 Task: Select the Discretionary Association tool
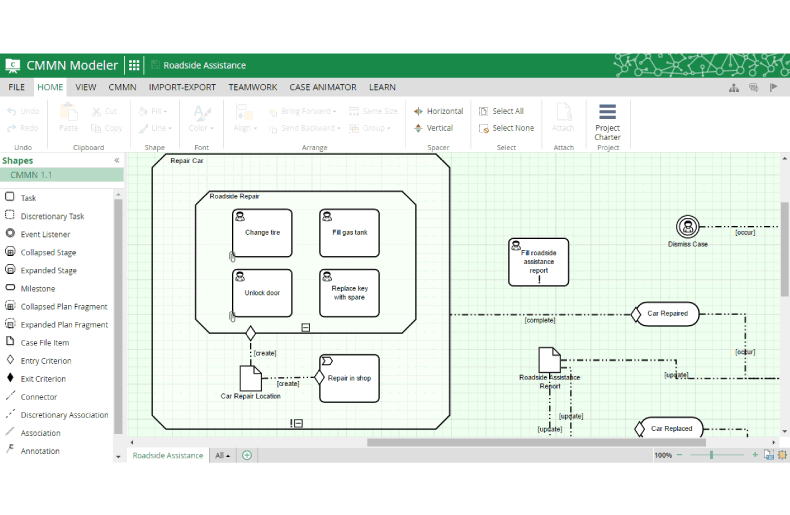coord(56,415)
